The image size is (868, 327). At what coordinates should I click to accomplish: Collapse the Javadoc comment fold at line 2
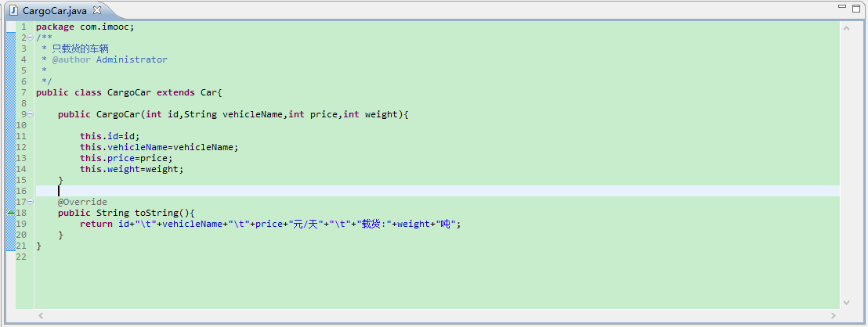point(30,38)
